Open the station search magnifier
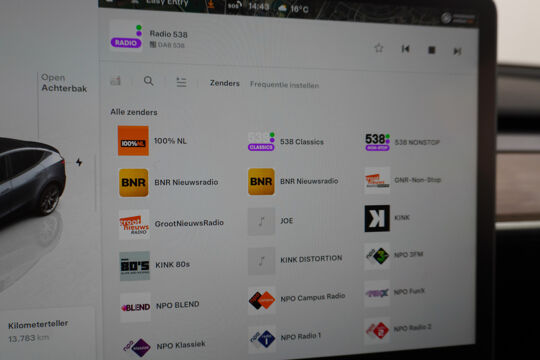The width and height of the screenshot is (540, 360). click(148, 81)
